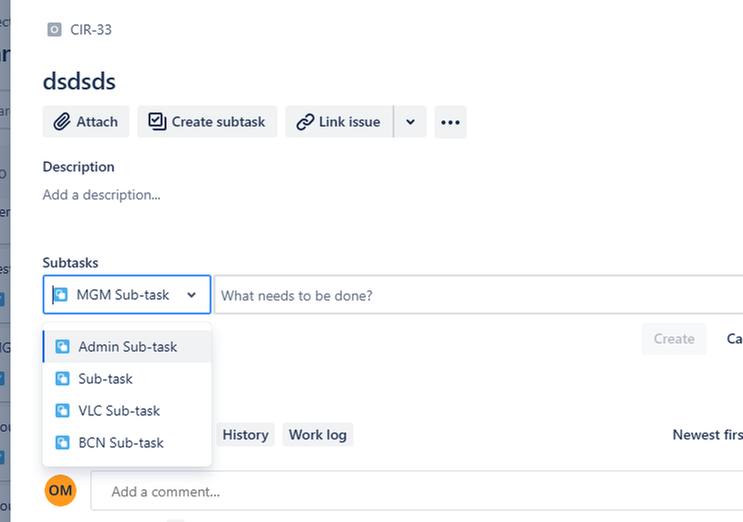The image size is (743, 522).
Task: Choose VLC Sub-task from the dropdown list
Action: click(127, 411)
